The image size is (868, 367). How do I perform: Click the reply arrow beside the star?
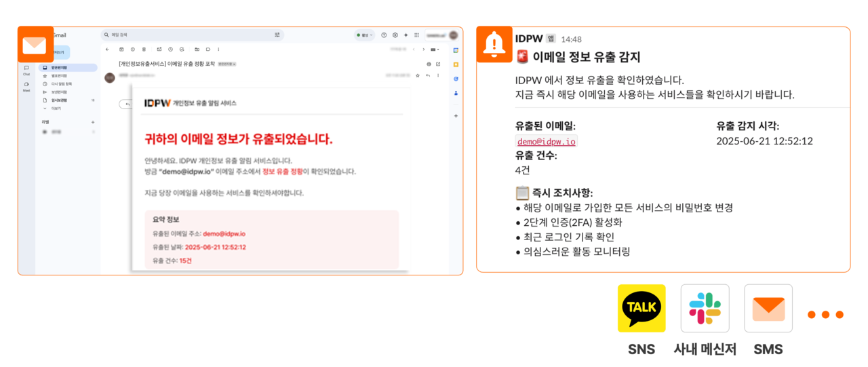tap(428, 75)
